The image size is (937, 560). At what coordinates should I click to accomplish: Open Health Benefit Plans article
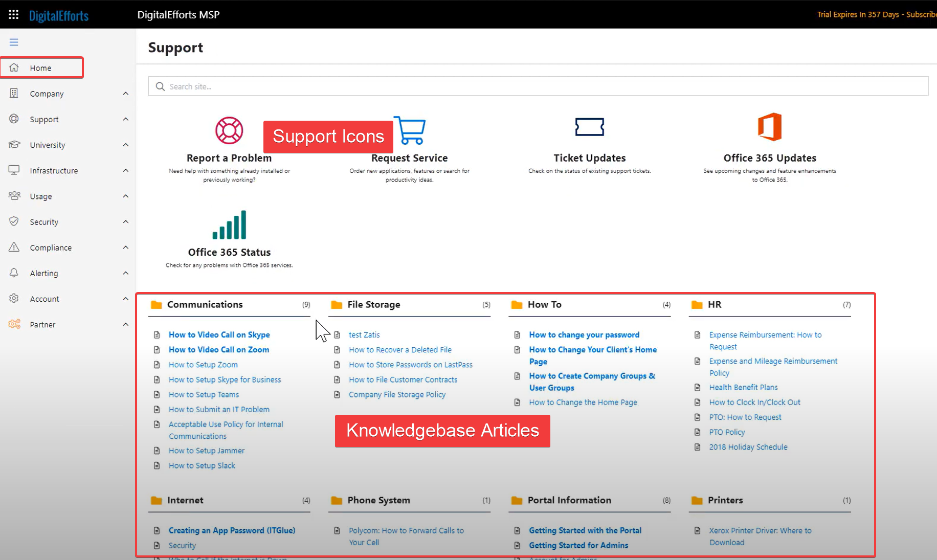tap(743, 387)
